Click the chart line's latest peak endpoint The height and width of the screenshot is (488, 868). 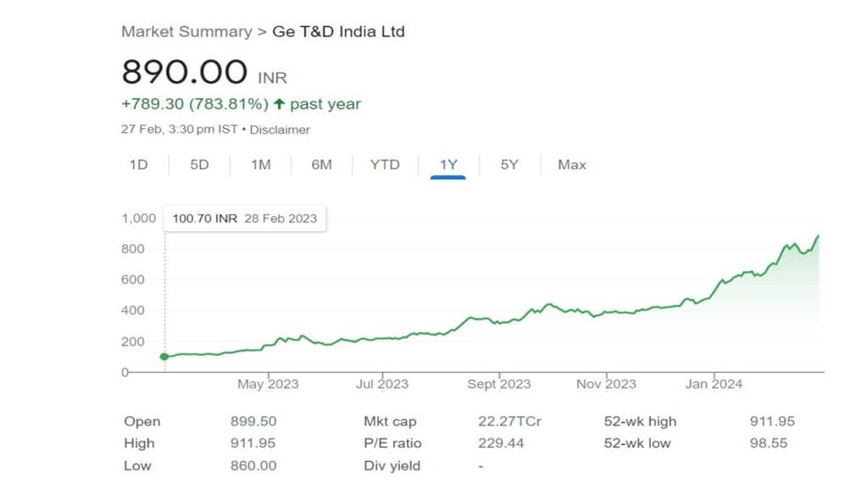click(818, 236)
